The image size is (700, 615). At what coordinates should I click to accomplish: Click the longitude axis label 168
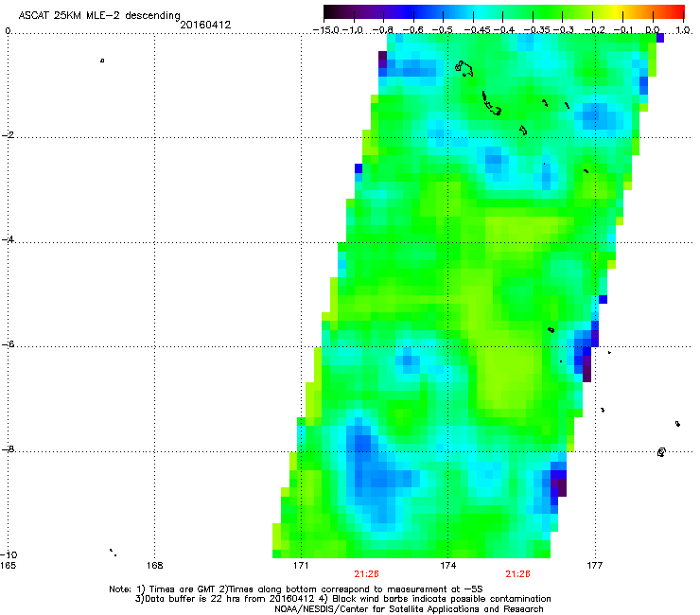coord(155,566)
